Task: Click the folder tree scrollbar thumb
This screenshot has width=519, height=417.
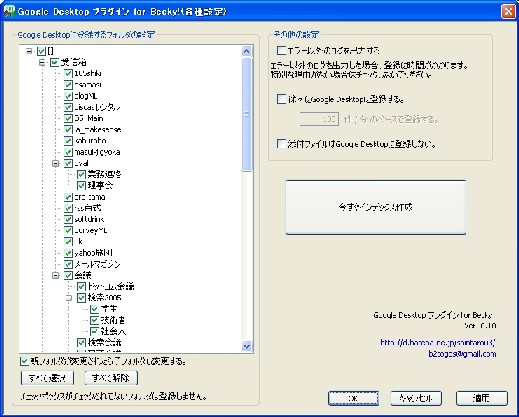Action: 247,114
